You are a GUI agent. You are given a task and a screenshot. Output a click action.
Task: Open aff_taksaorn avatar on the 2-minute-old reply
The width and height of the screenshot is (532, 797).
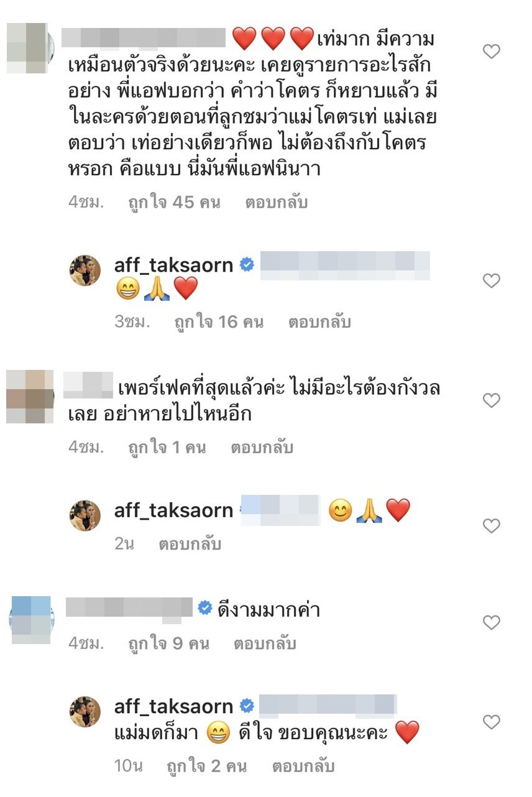click(85, 515)
